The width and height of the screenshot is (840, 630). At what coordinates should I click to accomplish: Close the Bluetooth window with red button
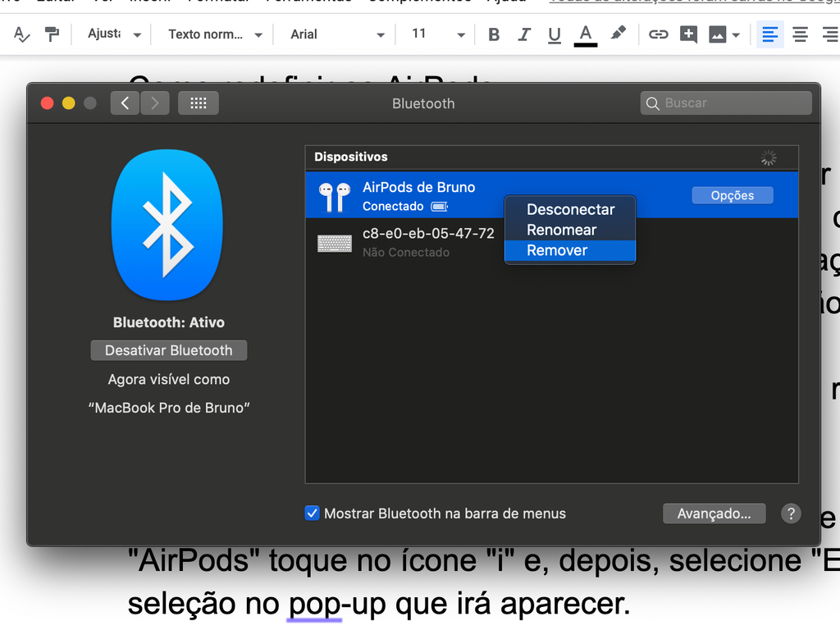coord(47,103)
